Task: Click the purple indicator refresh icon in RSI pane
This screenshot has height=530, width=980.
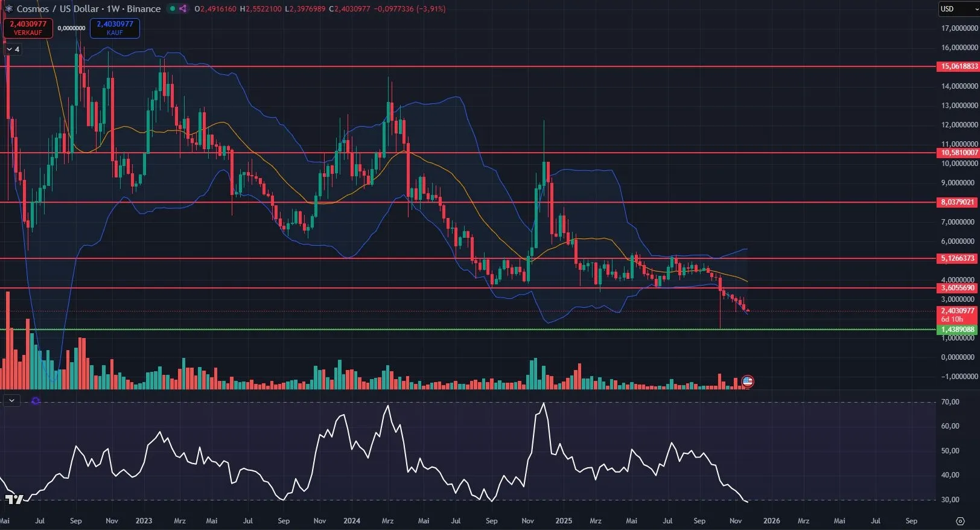Action: (x=36, y=401)
